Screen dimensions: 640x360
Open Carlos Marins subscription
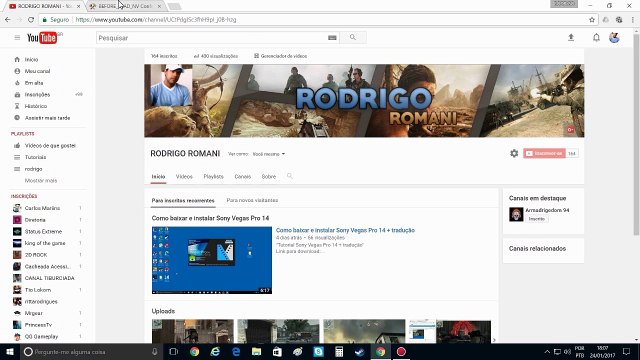tap(42, 208)
